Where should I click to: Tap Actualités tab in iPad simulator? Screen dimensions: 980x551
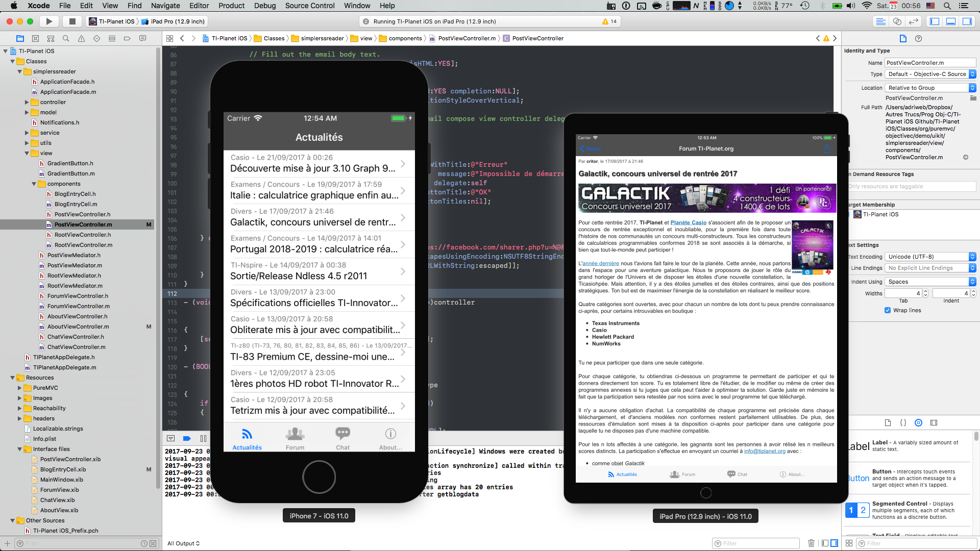(622, 474)
